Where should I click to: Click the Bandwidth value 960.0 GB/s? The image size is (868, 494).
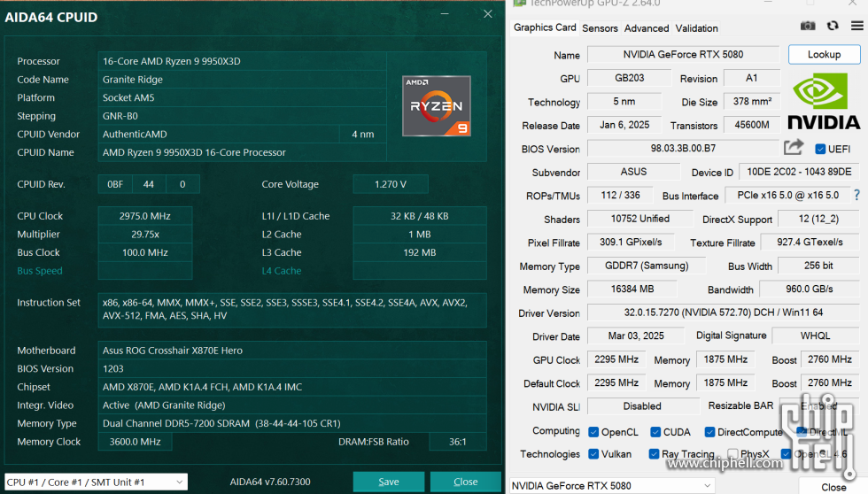coord(810,289)
